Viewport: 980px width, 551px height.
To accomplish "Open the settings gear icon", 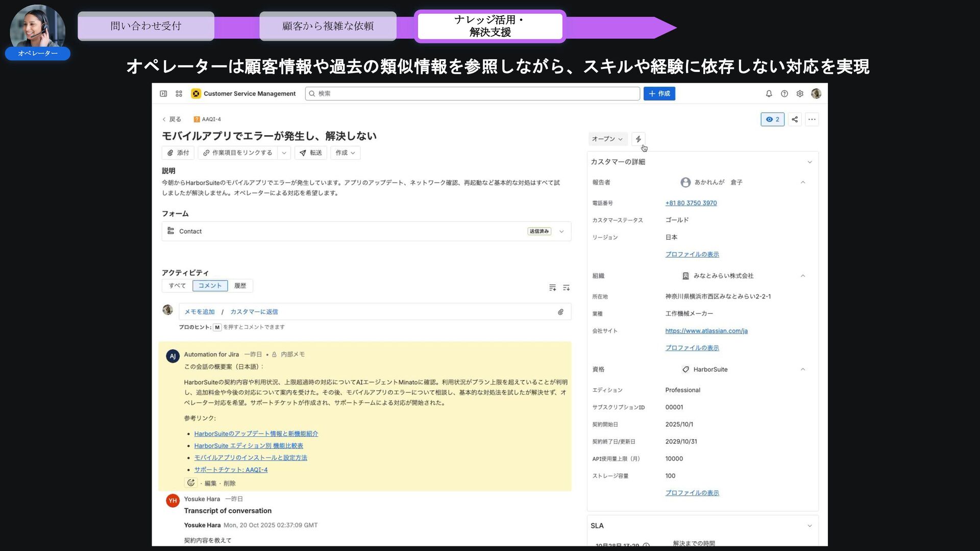I will pos(800,94).
